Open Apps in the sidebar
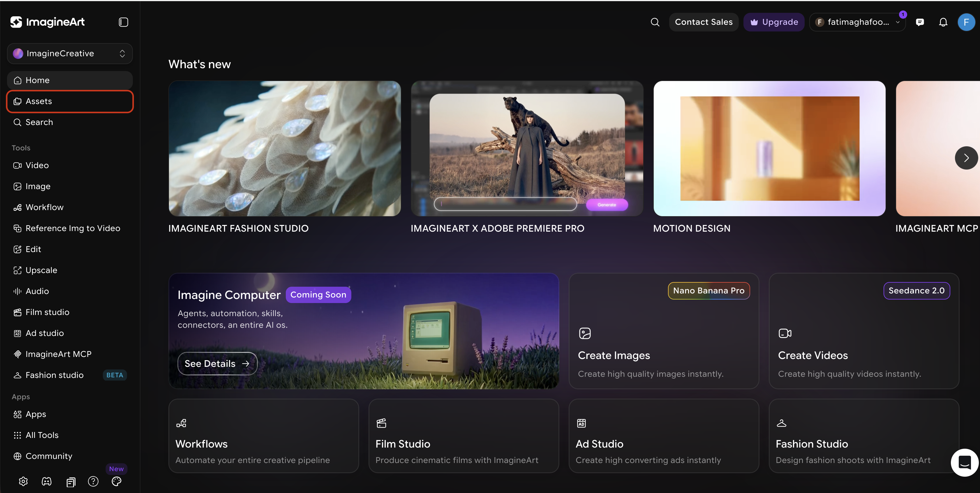 pos(70,414)
